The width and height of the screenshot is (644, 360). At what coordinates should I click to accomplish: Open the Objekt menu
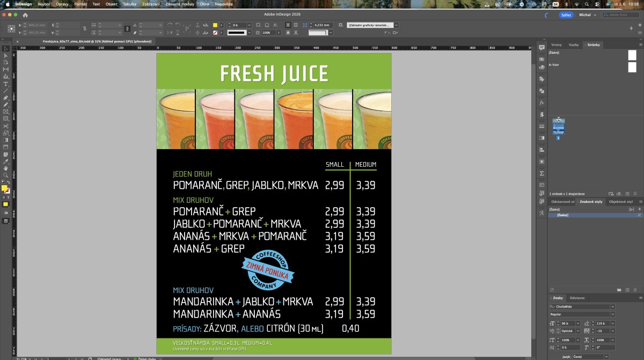click(x=112, y=4)
